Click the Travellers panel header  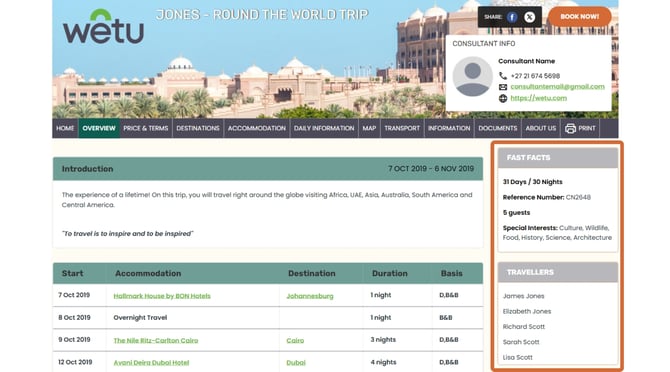[x=558, y=272]
